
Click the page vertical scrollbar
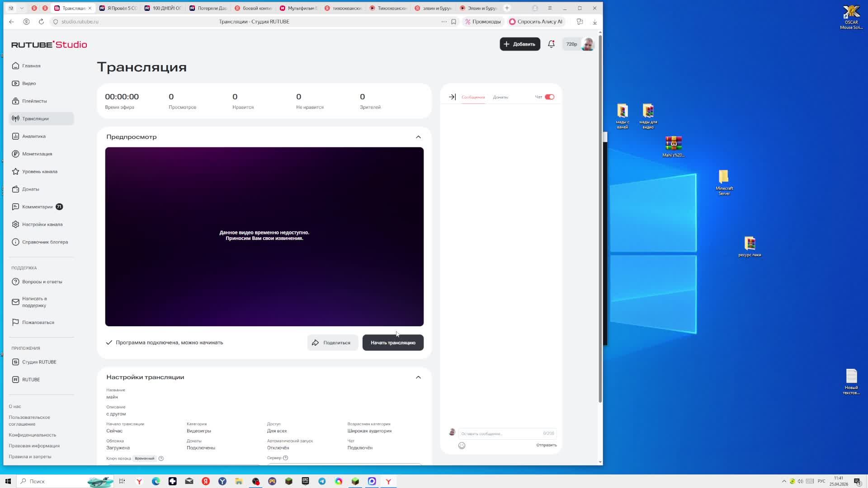[600, 217]
